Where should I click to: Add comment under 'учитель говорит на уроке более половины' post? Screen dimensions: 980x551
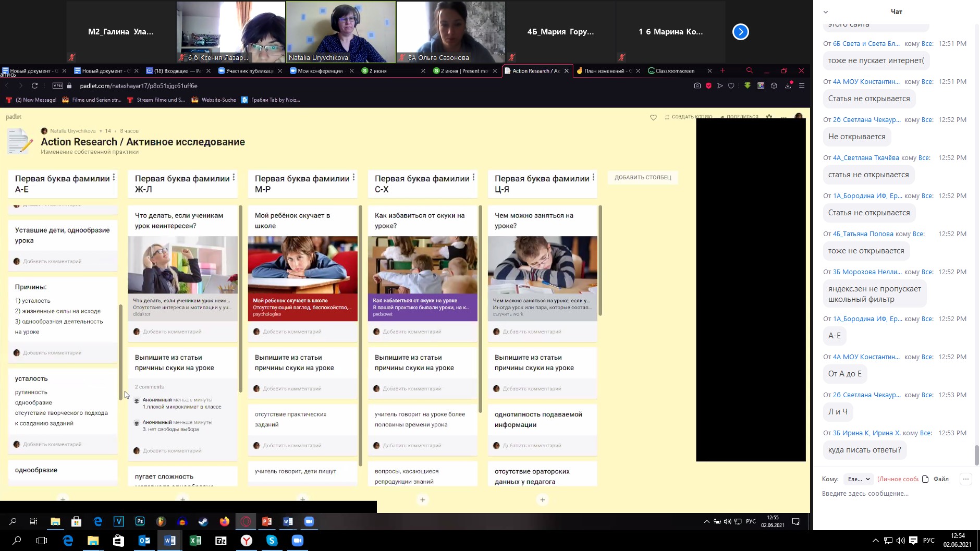tap(412, 446)
